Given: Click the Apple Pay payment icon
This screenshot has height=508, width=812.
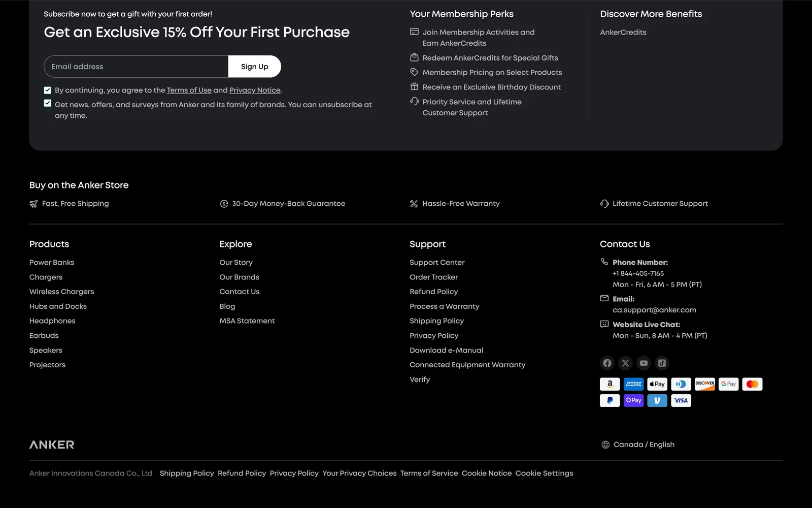Looking at the screenshot, I should click(x=657, y=384).
